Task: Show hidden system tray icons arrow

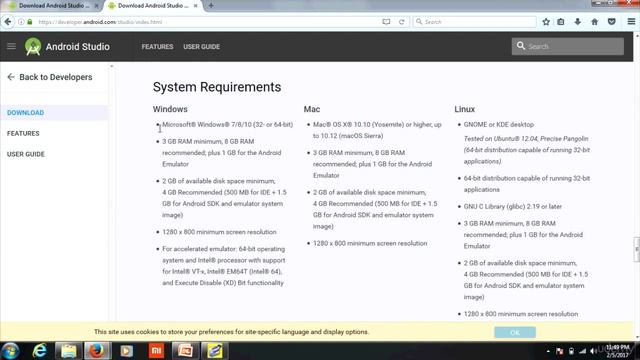Action: coord(548,351)
